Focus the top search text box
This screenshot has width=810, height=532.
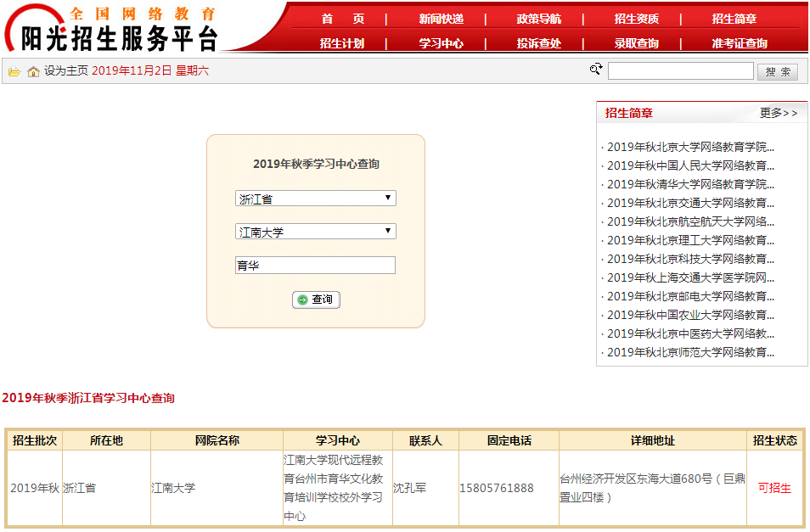(680, 71)
